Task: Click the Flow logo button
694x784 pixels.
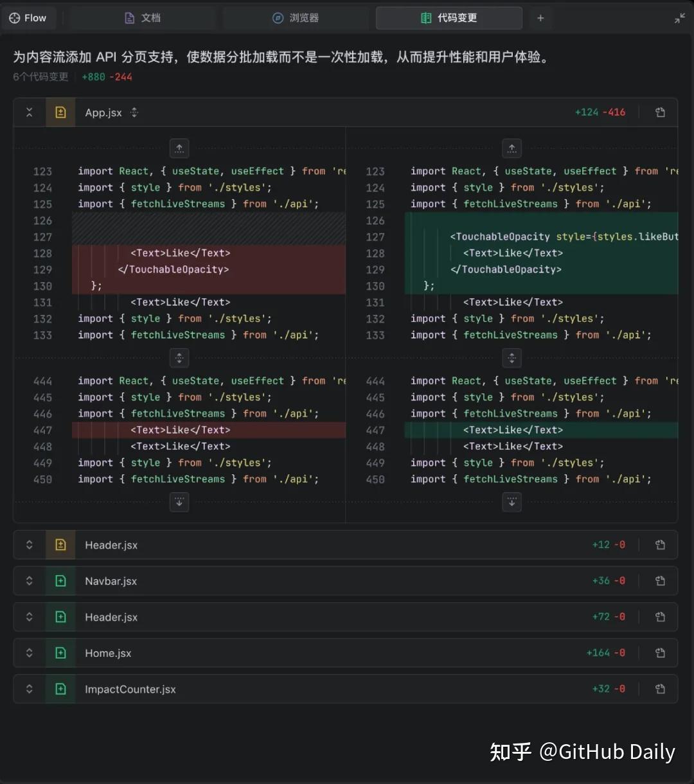Action: click(x=28, y=18)
